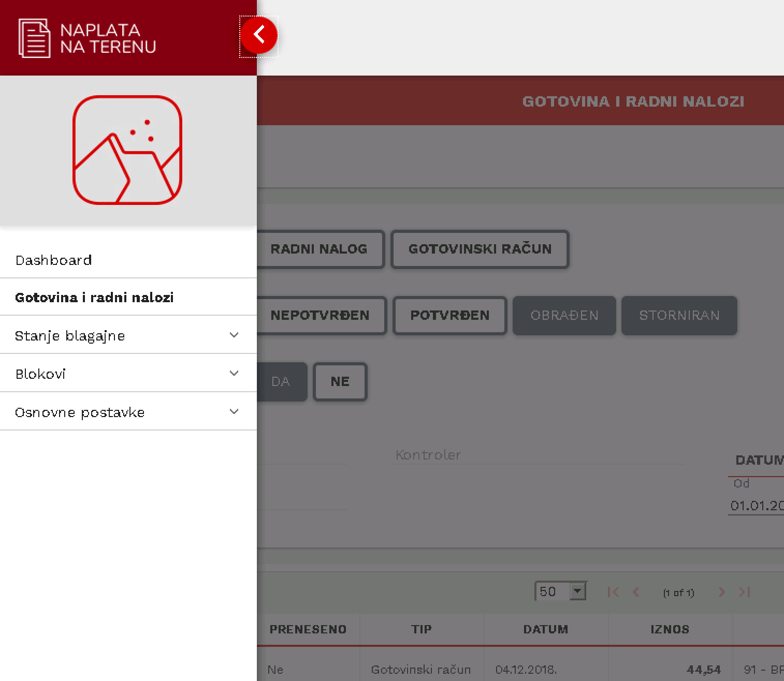The height and width of the screenshot is (681, 784).
Task: Click the red folder app icon
Action: (127, 150)
